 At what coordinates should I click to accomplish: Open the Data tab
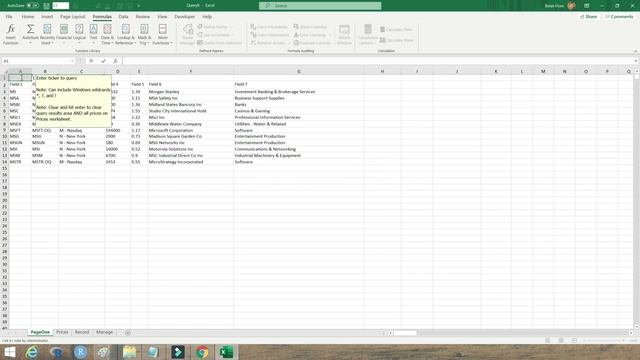tap(123, 17)
